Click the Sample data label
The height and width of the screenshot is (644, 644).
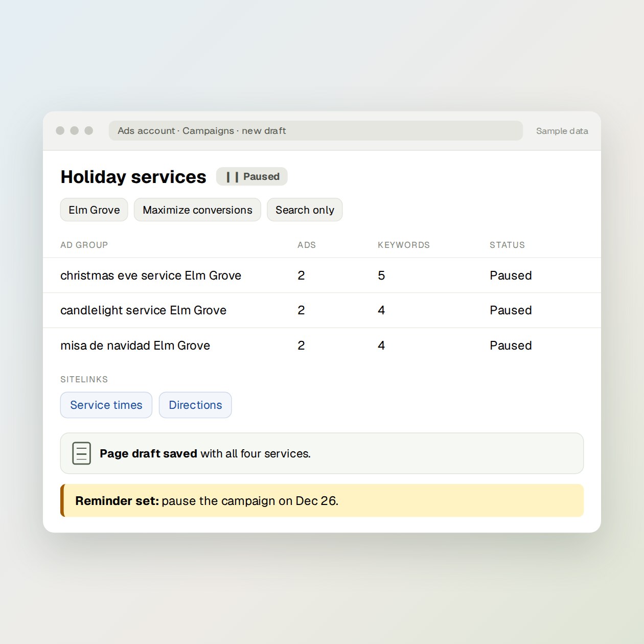[562, 131]
